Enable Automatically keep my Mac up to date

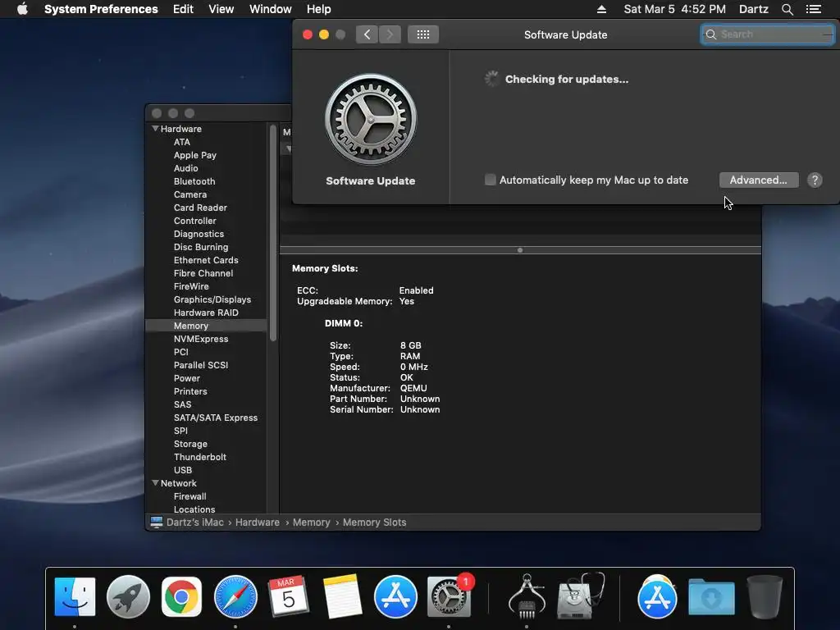point(491,180)
